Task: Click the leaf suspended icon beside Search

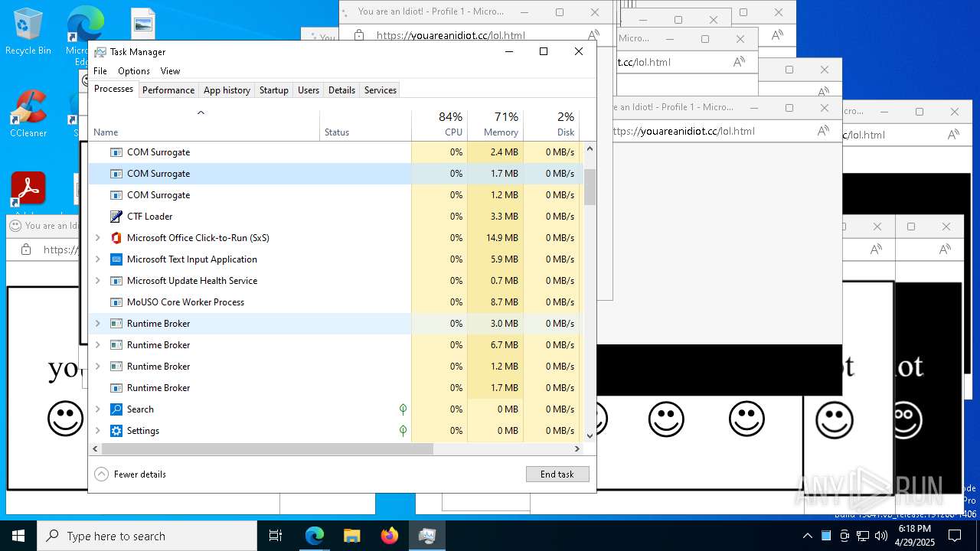Action: (x=403, y=409)
